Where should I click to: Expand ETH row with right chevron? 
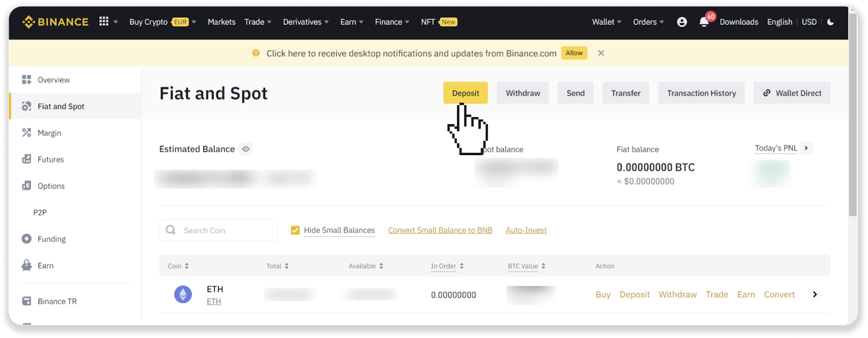click(815, 295)
